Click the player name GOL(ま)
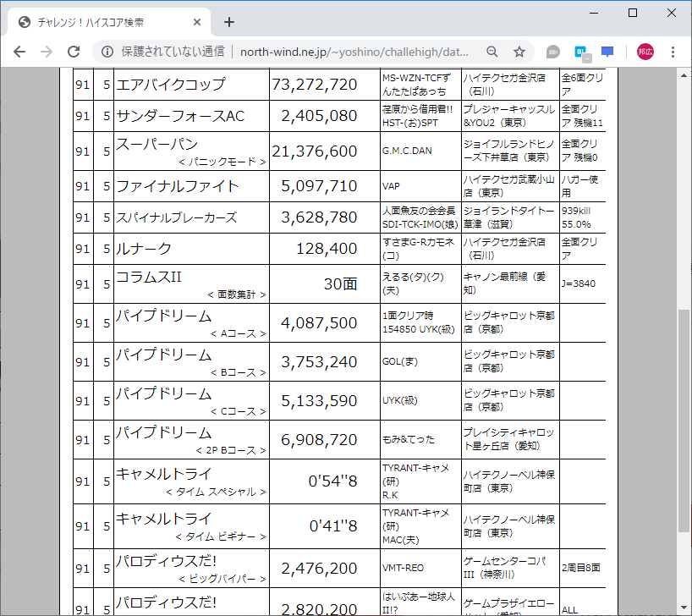 click(x=400, y=361)
